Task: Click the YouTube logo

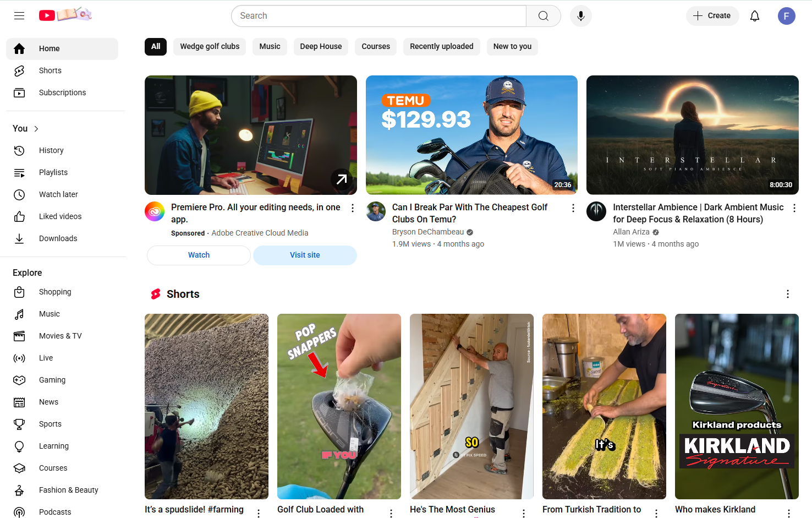Action: tap(65, 15)
